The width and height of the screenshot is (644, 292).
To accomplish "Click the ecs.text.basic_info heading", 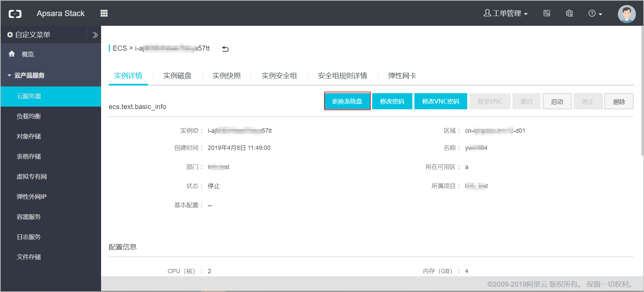I will [138, 107].
